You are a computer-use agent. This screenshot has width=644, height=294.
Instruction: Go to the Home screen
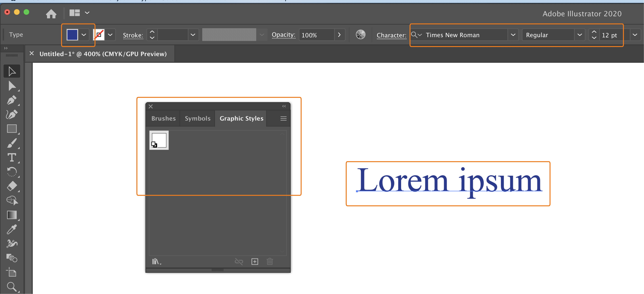click(51, 14)
